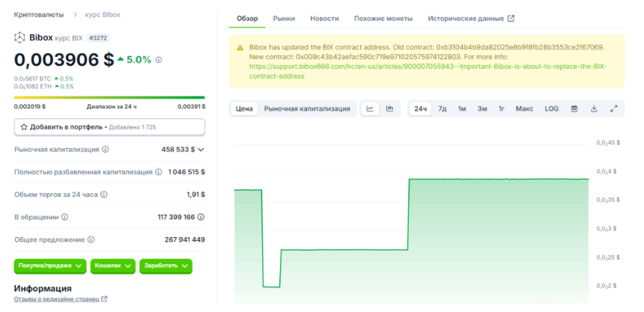Switch to the line chart view icon
The width and height of the screenshot is (644, 312).
tap(370, 108)
